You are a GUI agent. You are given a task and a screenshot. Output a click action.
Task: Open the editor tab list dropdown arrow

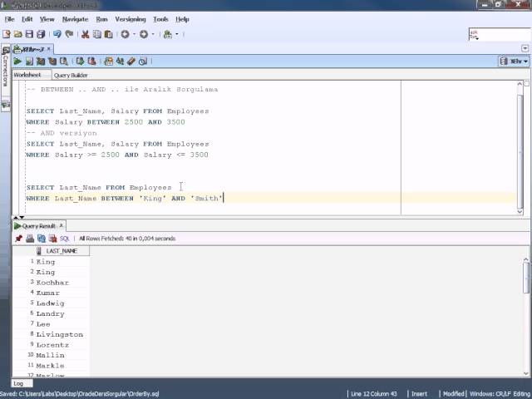[525, 48]
